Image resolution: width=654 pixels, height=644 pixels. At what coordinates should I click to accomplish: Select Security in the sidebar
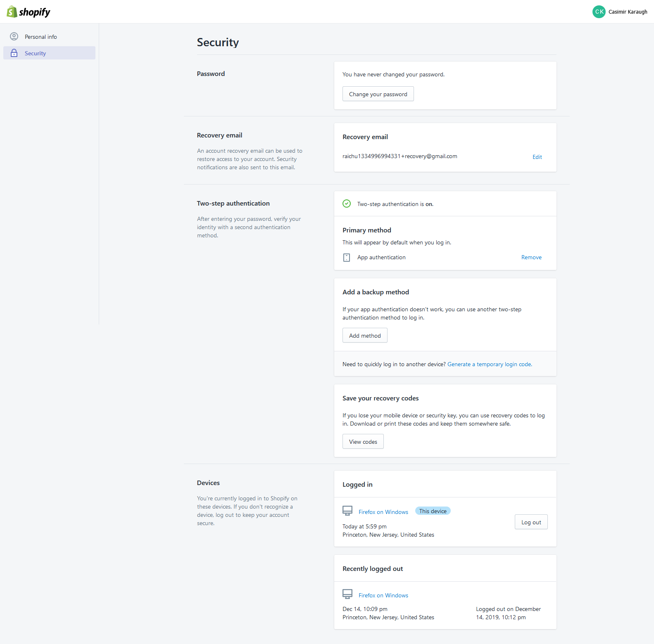pos(36,53)
